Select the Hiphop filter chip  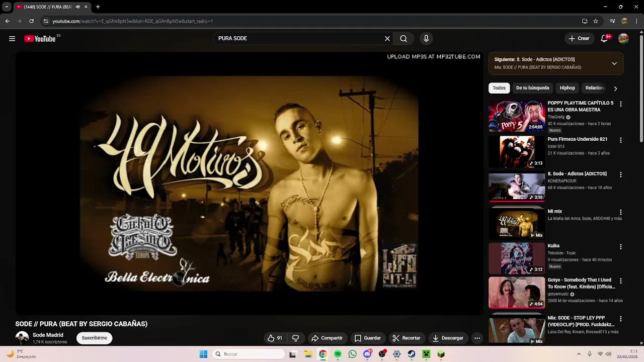(567, 88)
